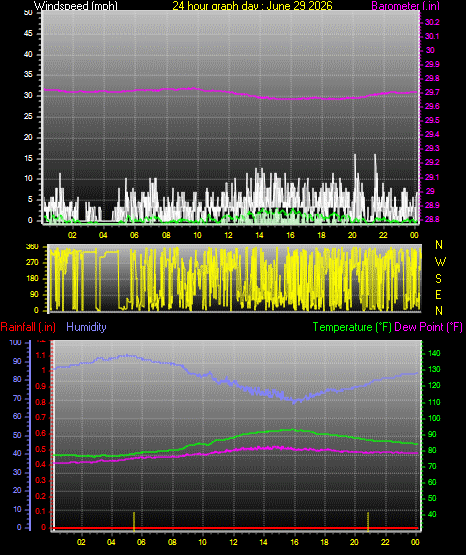Click the barometer axis value "29.2"
The width and height of the screenshot is (466, 555).
click(x=432, y=162)
